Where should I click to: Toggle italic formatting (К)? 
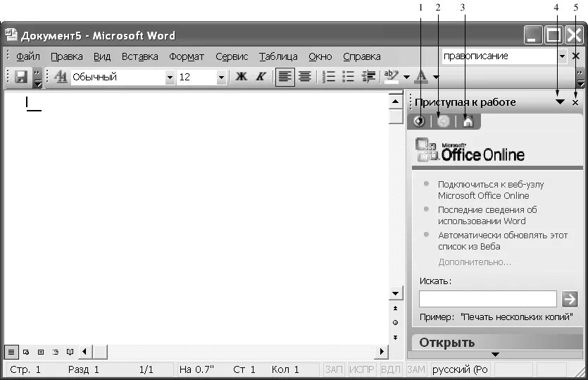[261, 77]
